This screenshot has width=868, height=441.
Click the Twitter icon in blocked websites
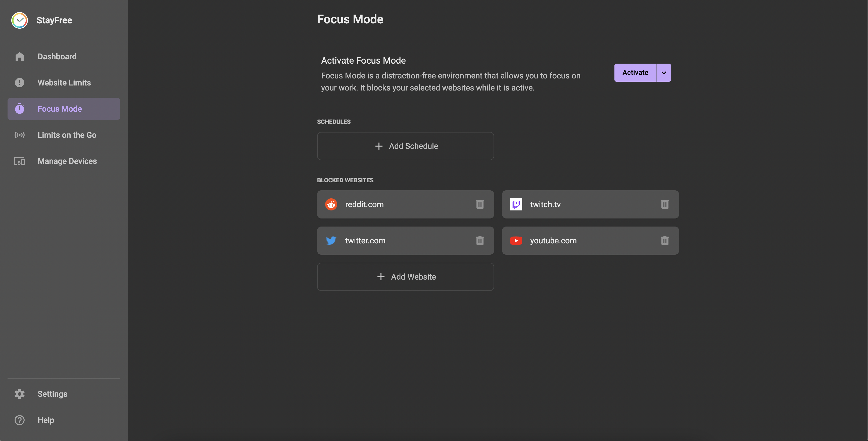pyautogui.click(x=330, y=240)
